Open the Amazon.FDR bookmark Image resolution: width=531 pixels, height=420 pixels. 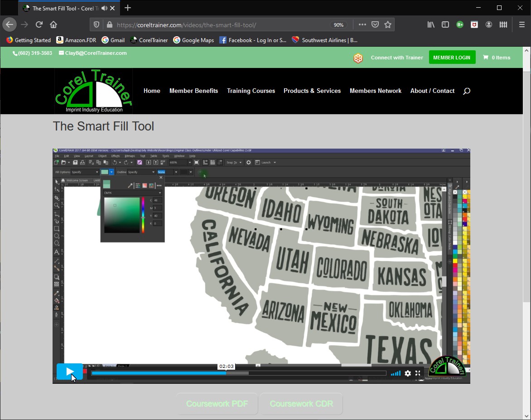coord(76,40)
